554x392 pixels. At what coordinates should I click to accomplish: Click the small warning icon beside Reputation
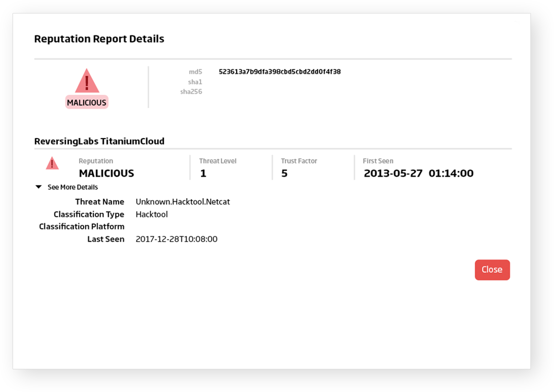click(52, 164)
